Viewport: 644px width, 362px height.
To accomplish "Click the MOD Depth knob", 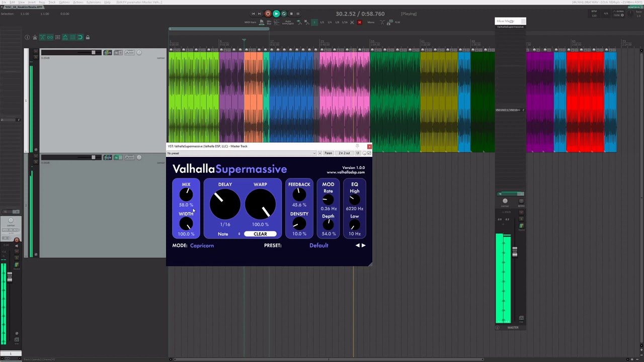I will tap(328, 225).
